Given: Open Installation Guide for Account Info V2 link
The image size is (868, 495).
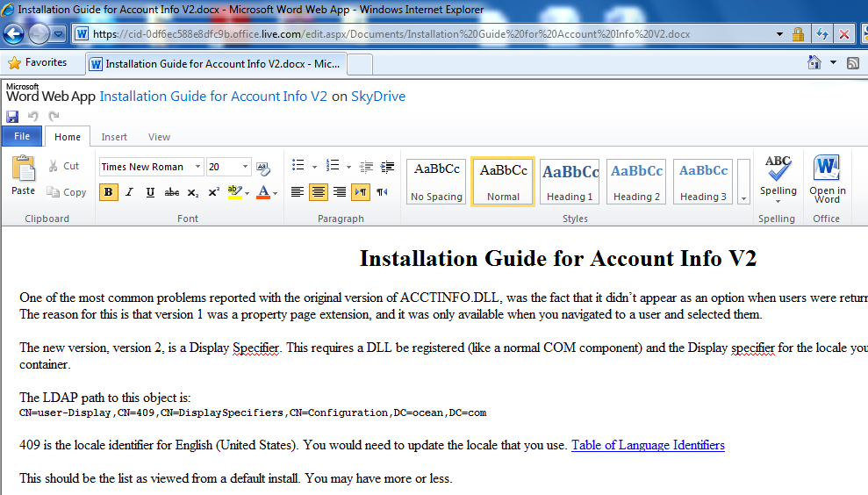Looking at the screenshot, I should click(x=213, y=97).
